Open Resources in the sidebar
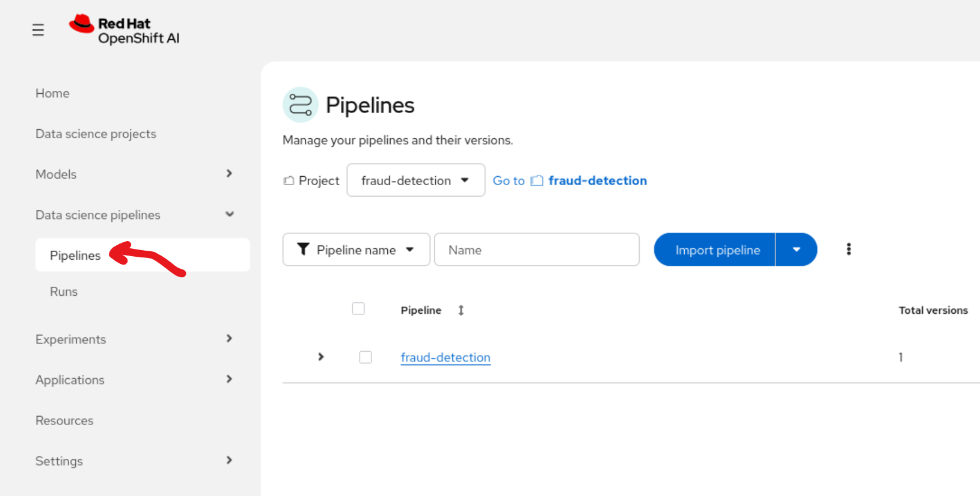 pyautogui.click(x=64, y=421)
